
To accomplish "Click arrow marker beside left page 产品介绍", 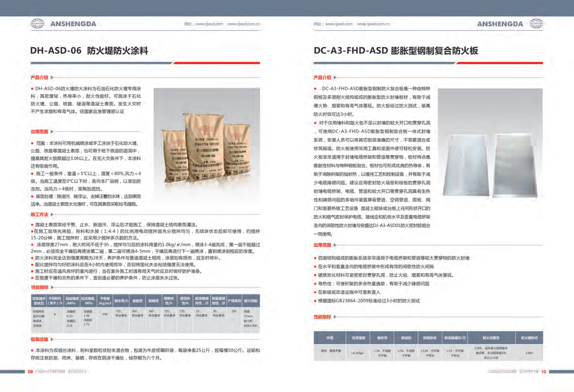I will [x=52, y=77].
